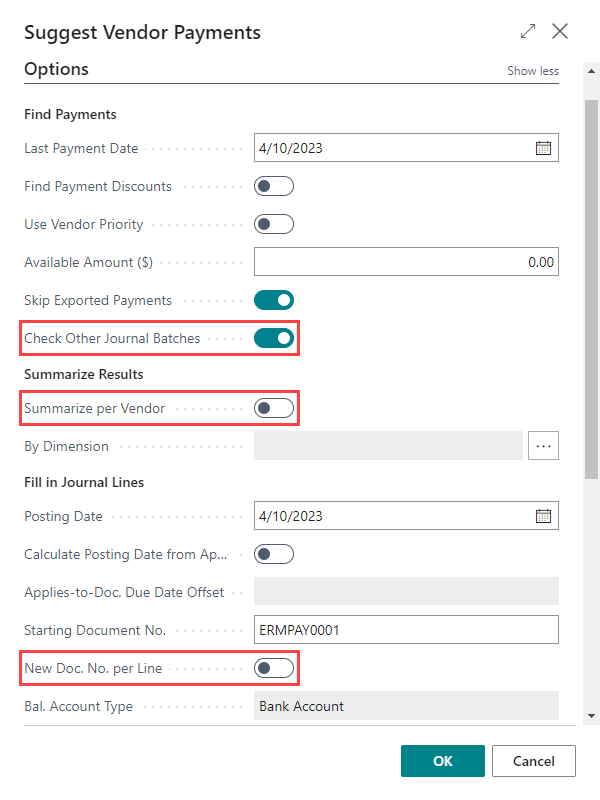Screen dimensions: 600x800
Task: Close the Suggest Vendor Payments dialog
Action: click(x=559, y=31)
